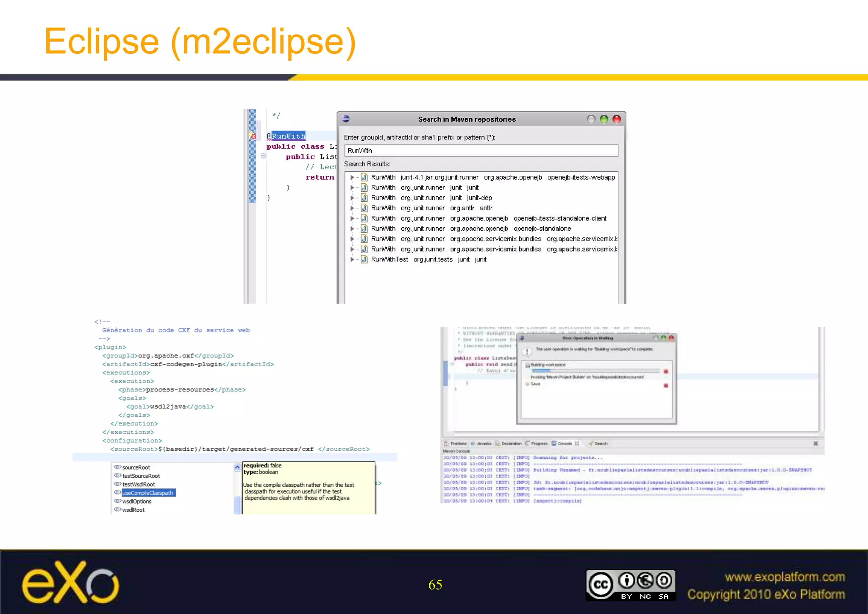The height and width of the screenshot is (614, 868).
Task: Switch to the Declaration tab
Action: tap(509, 444)
